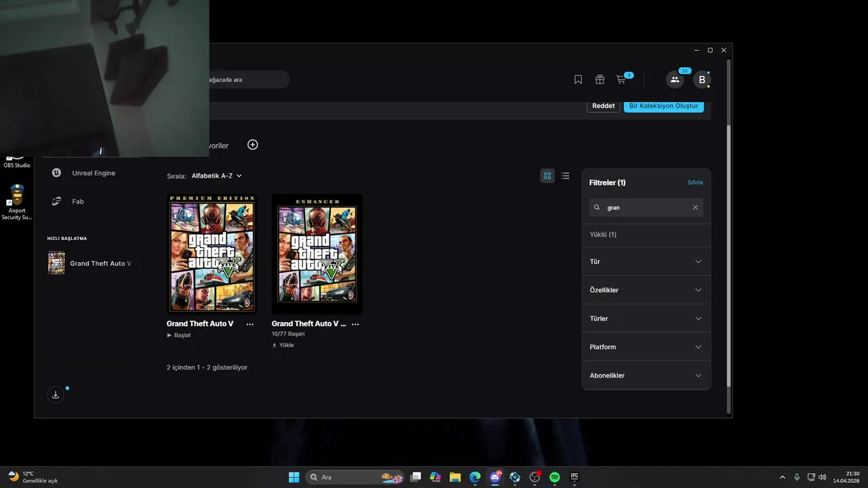Expand the Platform filter section
Screen dimensions: 868x488
(x=646, y=347)
